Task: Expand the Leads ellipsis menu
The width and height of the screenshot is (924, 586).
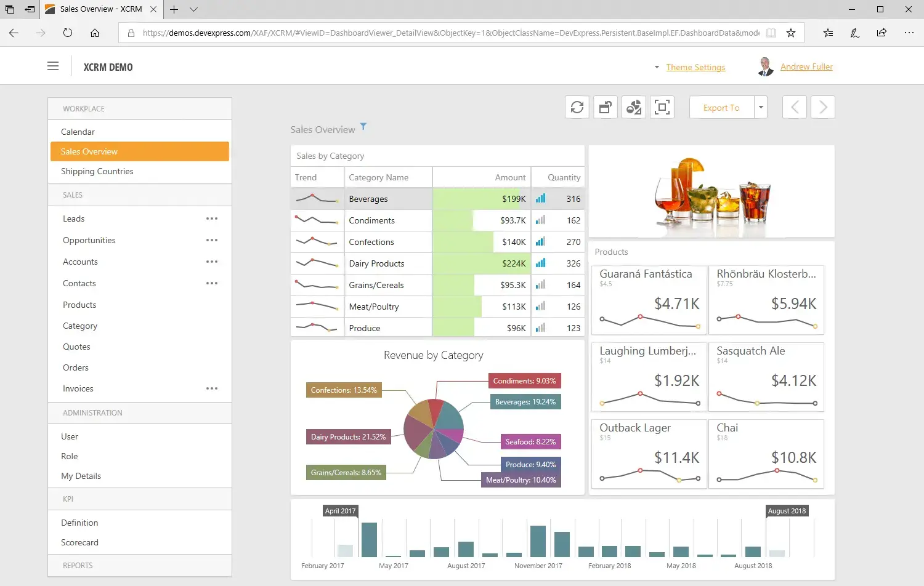Action: click(212, 219)
